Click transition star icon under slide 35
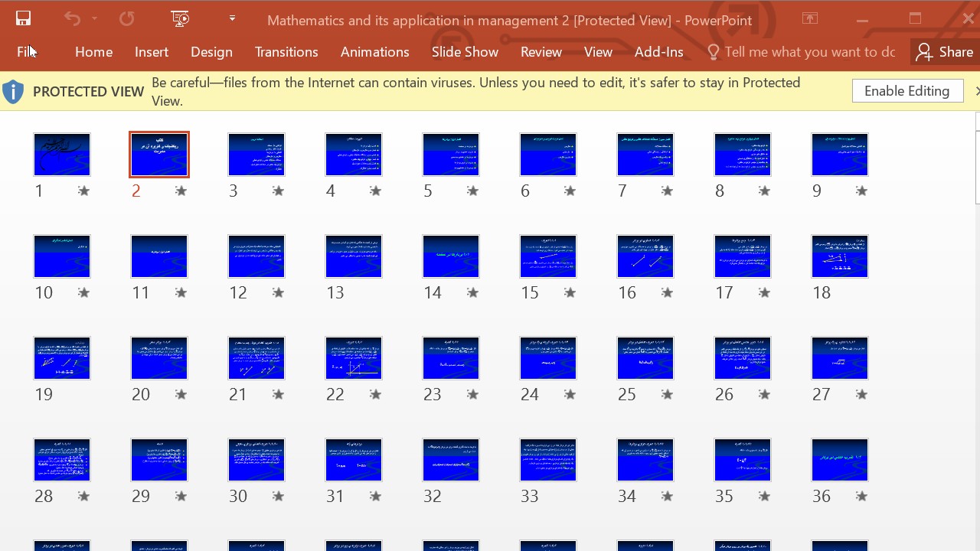 pyautogui.click(x=764, y=496)
